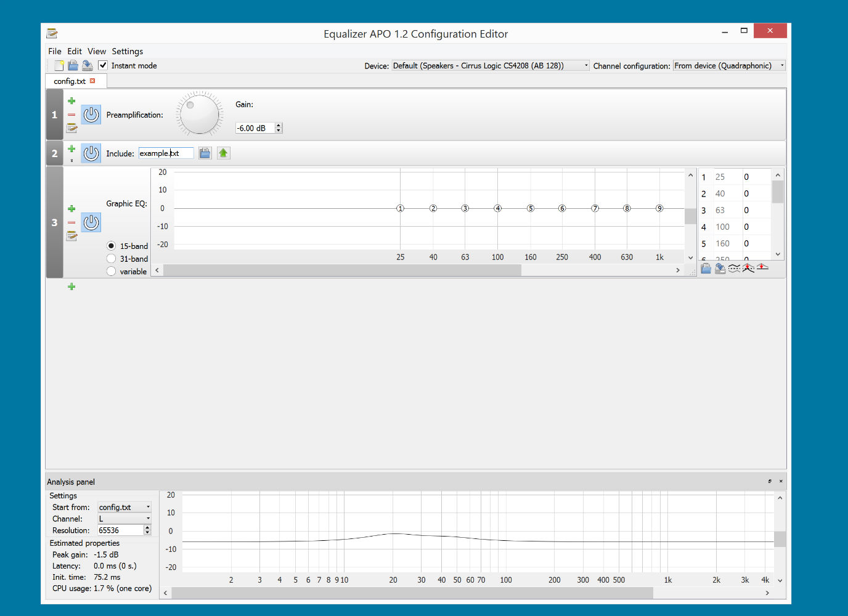Click the Include file name field
This screenshot has height=616, width=848.
coord(166,153)
